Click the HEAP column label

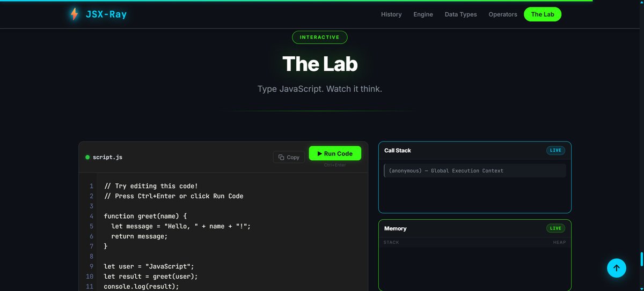tap(559, 242)
